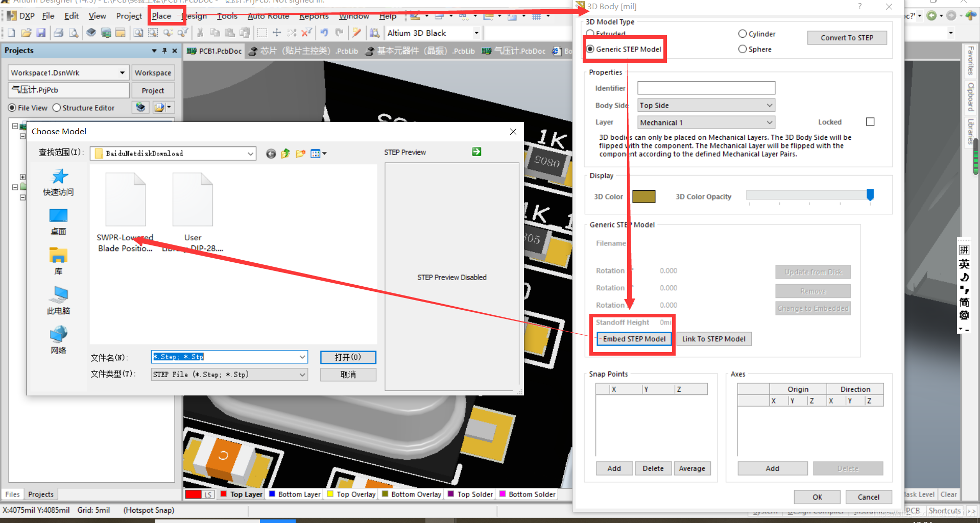Select Cylinder 3D model type
The image size is (980, 523).
[743, 34]
